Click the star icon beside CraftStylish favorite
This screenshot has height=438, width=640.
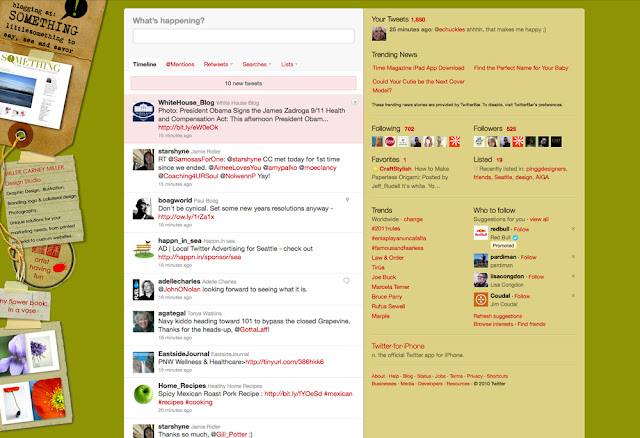375,169
